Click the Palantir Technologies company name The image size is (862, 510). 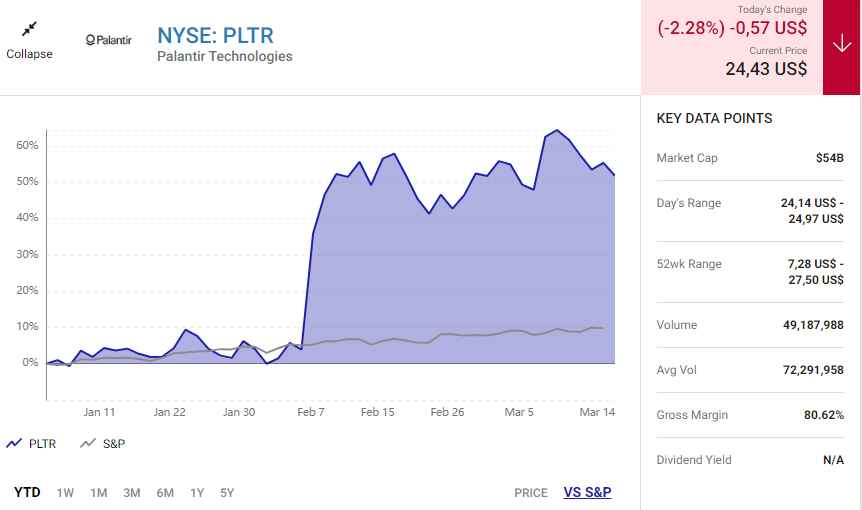(225, 57)
